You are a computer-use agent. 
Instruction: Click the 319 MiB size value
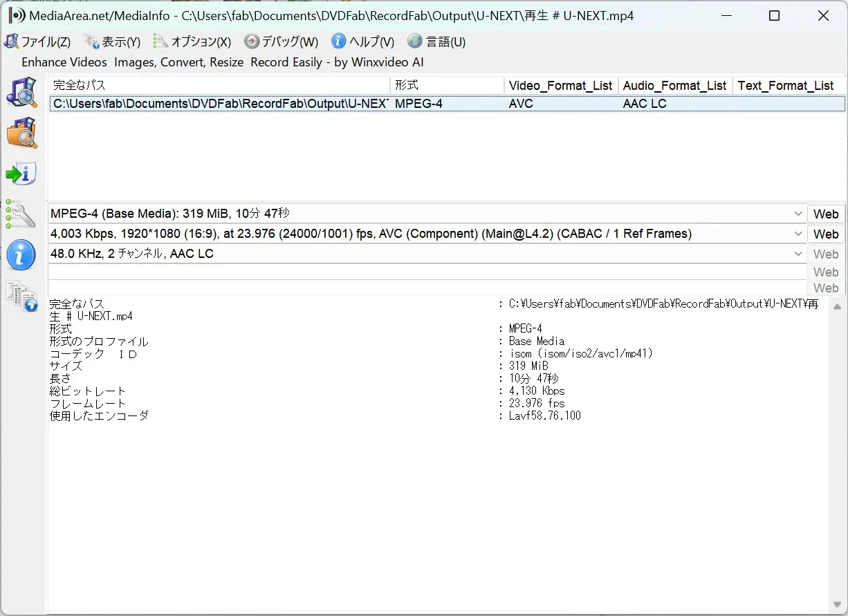pos(528,366)
